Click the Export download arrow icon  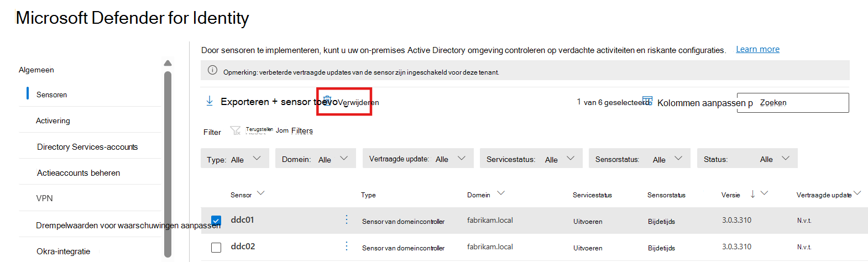coord(210,101)
